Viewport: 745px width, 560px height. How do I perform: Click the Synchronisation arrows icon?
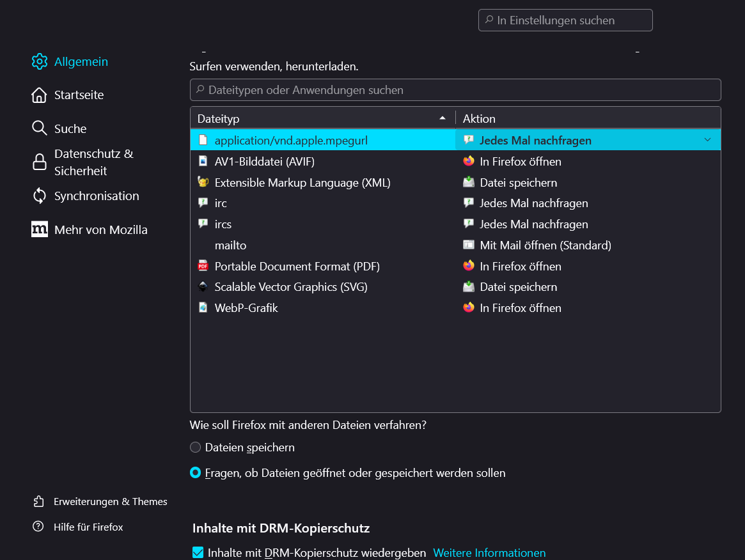[x=40, y=196]
